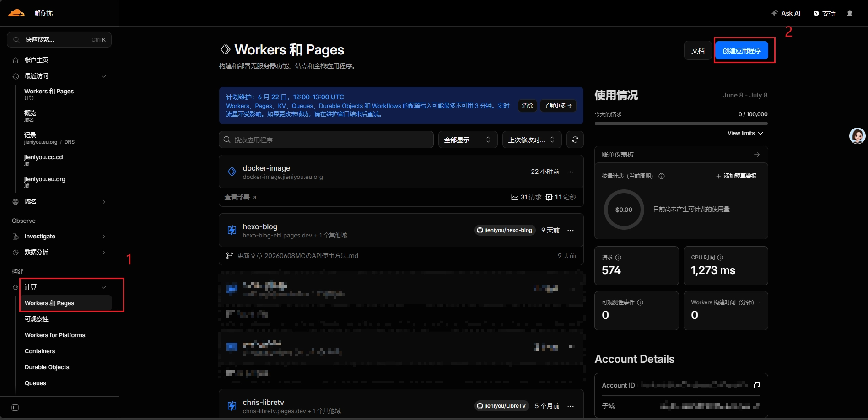Screen dimensions: 868x420
Task: Click 添加预算警报 add budget alert
Action: [x=736, y=176]
